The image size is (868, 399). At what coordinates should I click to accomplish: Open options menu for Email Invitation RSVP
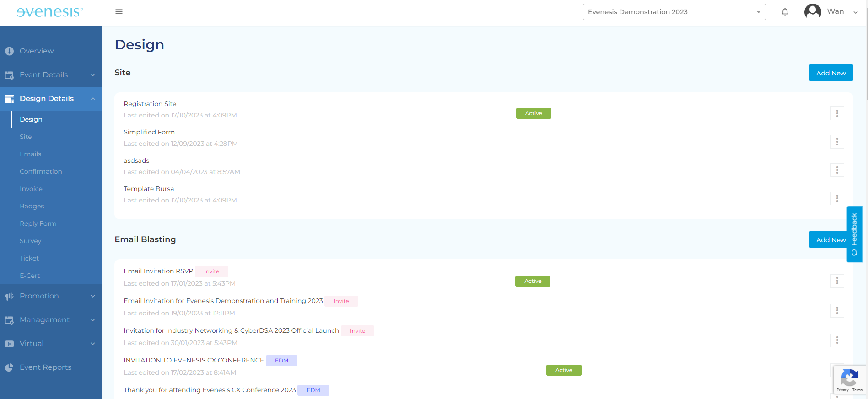837,281
